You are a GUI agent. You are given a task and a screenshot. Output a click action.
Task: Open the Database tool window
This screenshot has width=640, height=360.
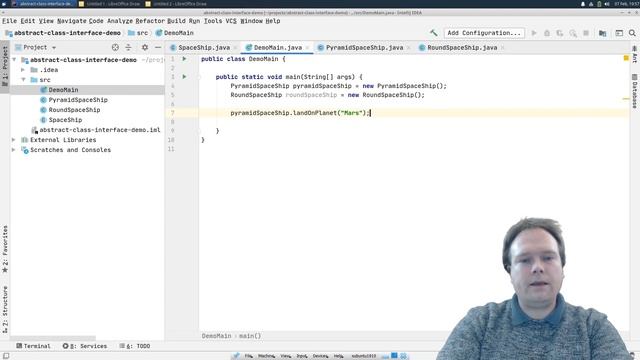pyautogui.click(x=635, y=91)
